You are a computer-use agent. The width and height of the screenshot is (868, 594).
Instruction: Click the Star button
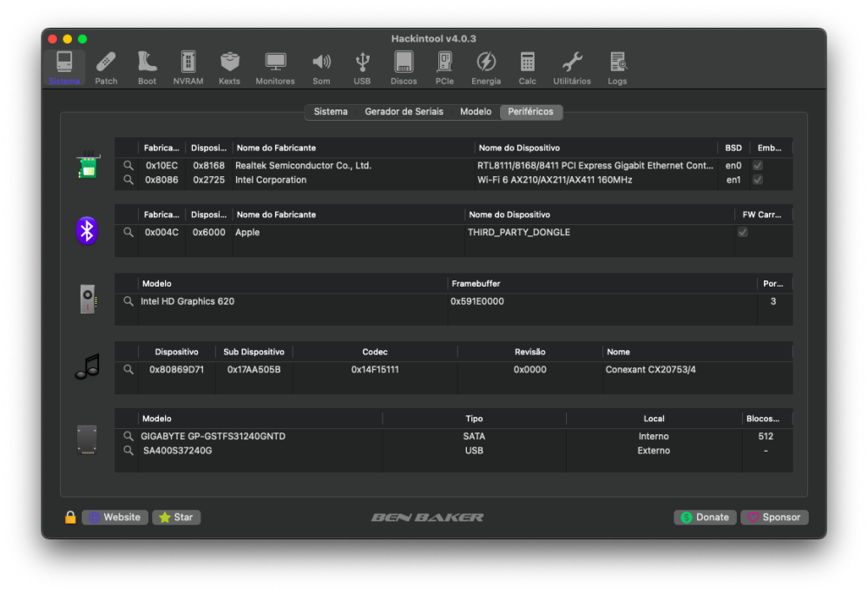click(x=176, y=517)
